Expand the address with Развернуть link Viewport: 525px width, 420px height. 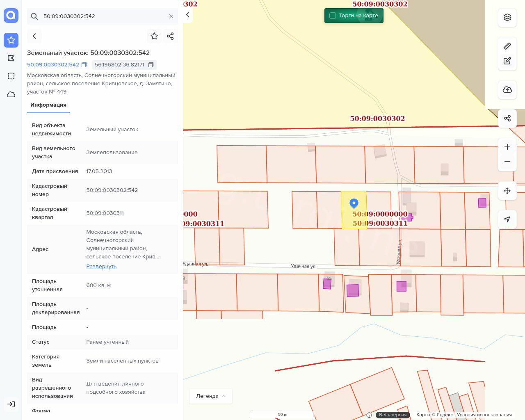101,267
